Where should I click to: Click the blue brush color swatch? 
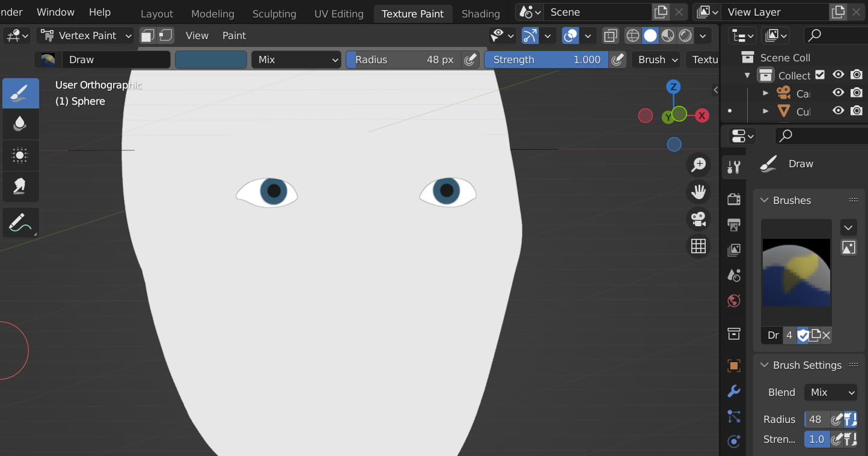(x=211, y=60)
